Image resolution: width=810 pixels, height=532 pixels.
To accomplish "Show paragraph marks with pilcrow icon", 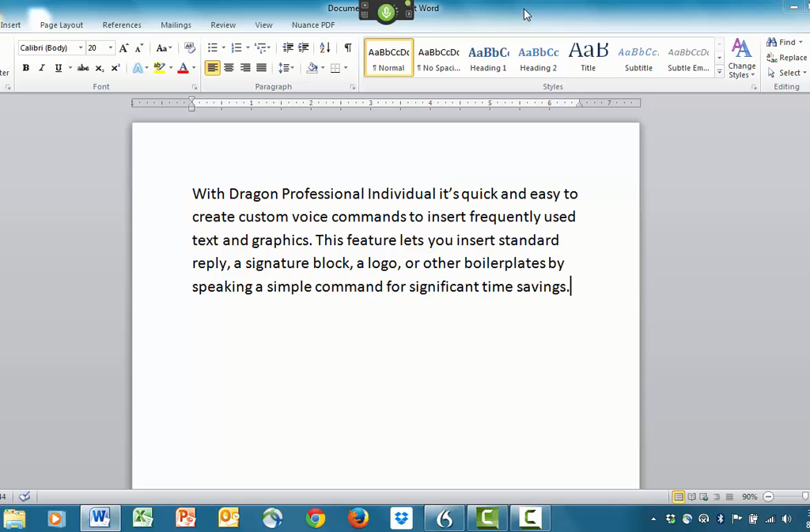I will [x=347, y=48].
